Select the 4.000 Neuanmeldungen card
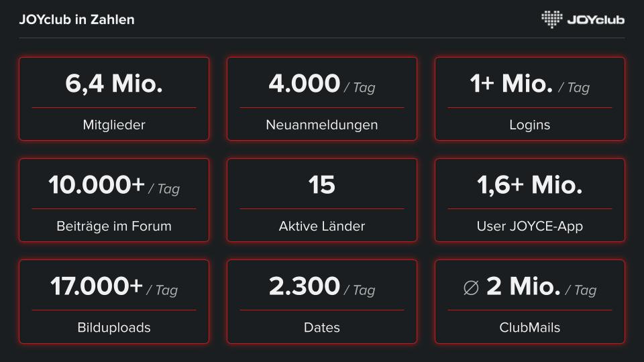644x362 pixels. [x=322, y=99]
